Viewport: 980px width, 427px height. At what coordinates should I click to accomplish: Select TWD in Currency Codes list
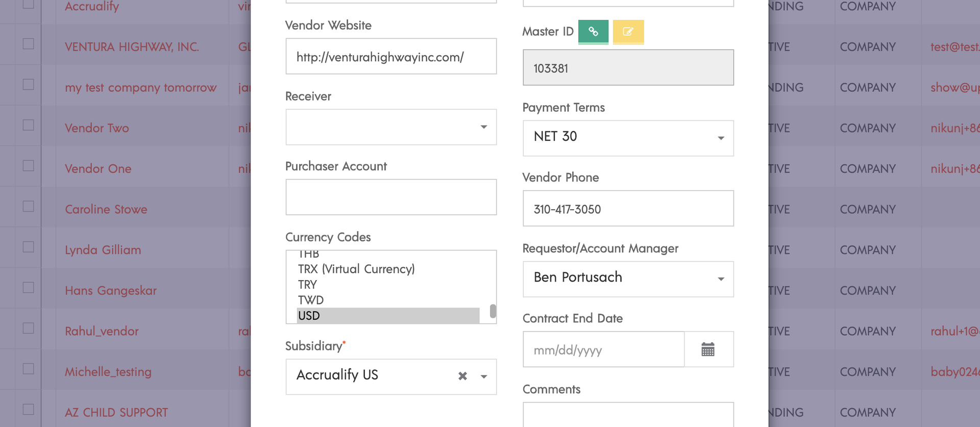pyautogui.click(x=388, y=300)
